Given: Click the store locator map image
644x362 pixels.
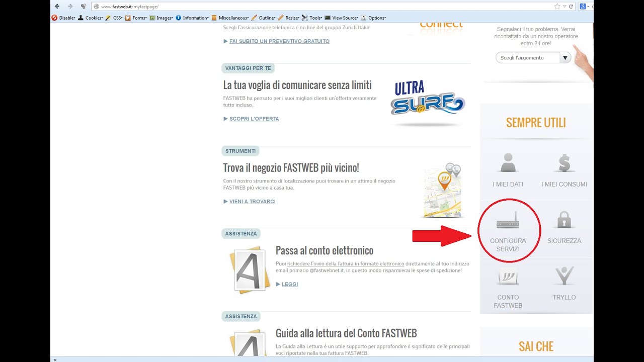Looking at the screenshot, I should (x=442, y=190).
